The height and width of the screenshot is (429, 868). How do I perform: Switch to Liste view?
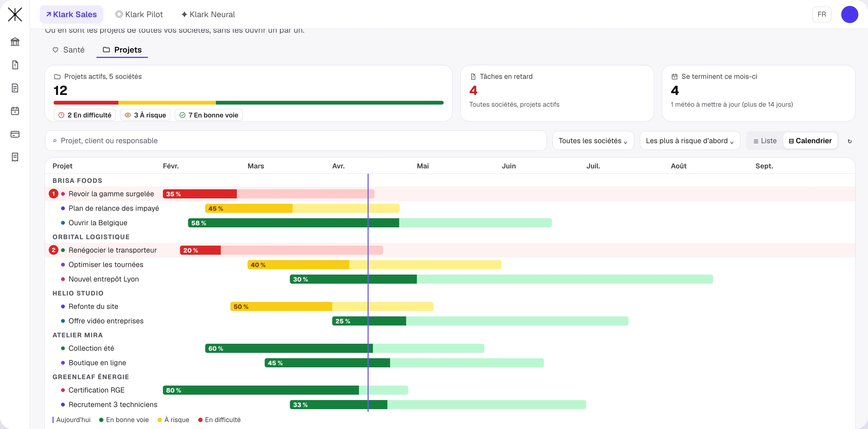[x=765, y=141]
